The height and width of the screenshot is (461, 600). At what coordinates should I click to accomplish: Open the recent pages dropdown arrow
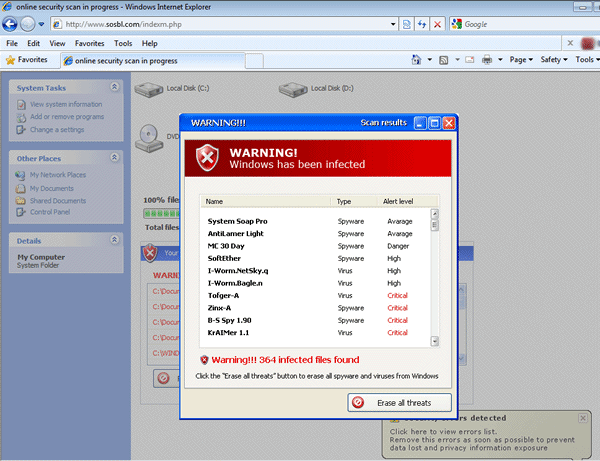pos(41,24)
